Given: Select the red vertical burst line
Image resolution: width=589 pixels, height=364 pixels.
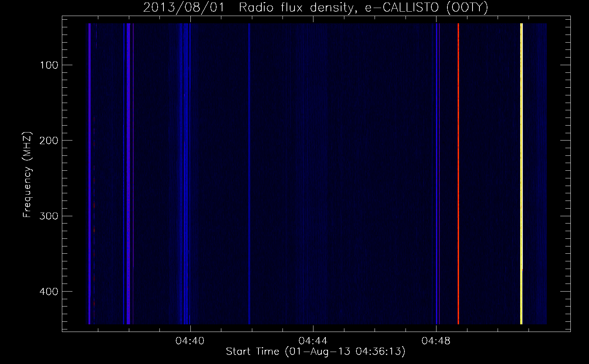Looking at the screenshot, I should pyautogui.click(x=458, y=174).
